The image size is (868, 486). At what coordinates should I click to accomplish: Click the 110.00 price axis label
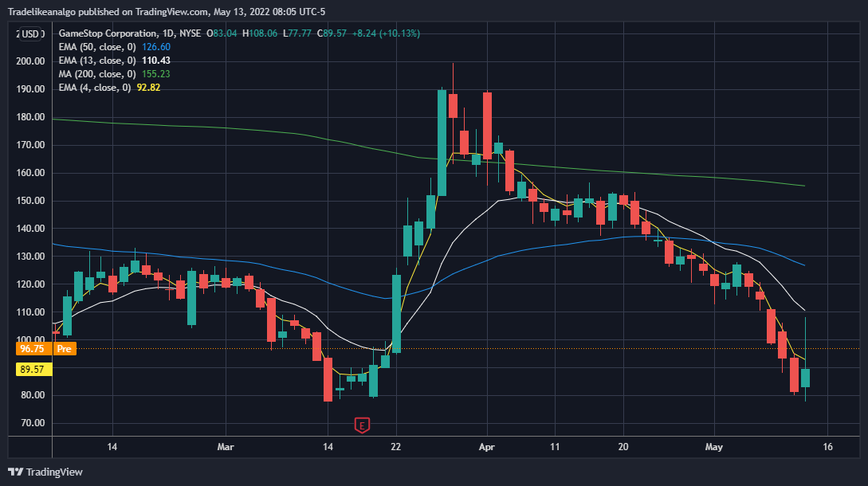pyautogui.click(x=30, y=312)
